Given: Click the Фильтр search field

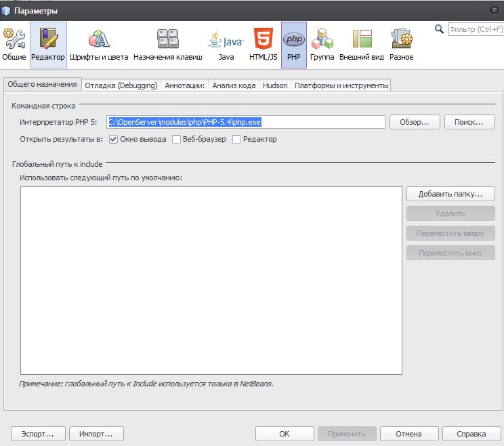Looking at the screenshot, I should click(474, 29).
